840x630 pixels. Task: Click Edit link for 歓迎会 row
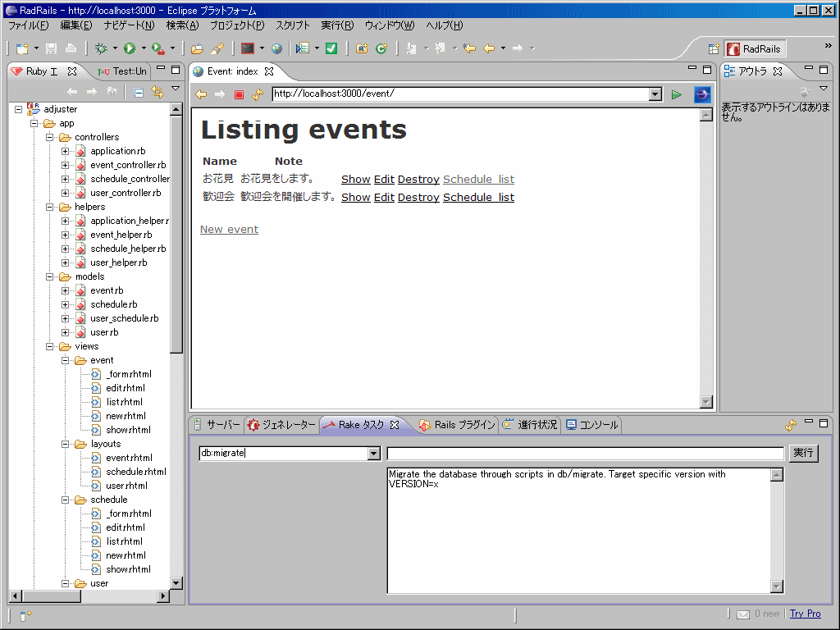[384, 197]
